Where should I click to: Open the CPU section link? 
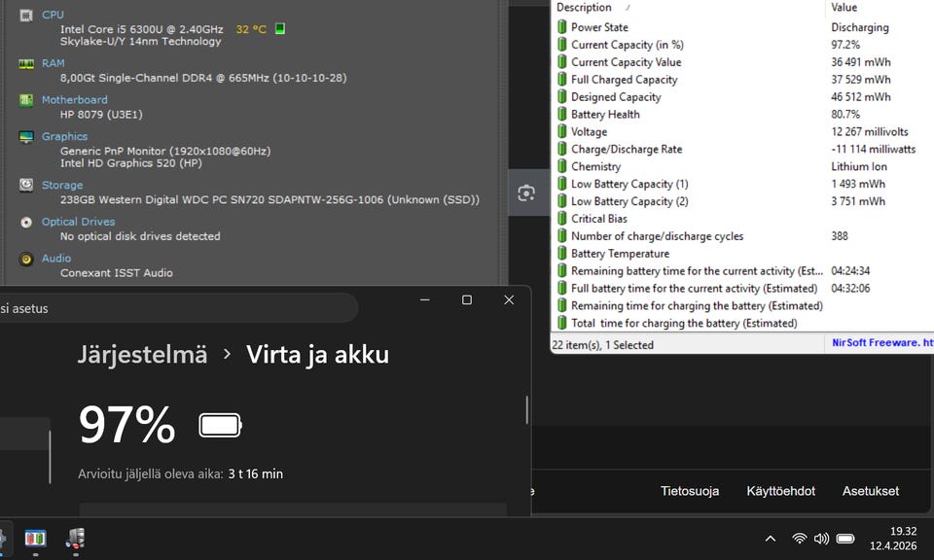coord(53,15)
